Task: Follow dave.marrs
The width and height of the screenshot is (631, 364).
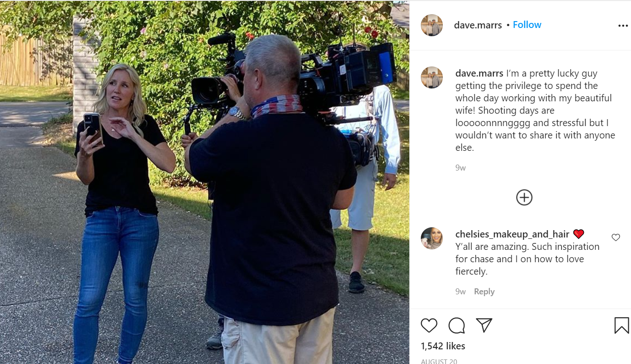Action: (x=527, y=25)
